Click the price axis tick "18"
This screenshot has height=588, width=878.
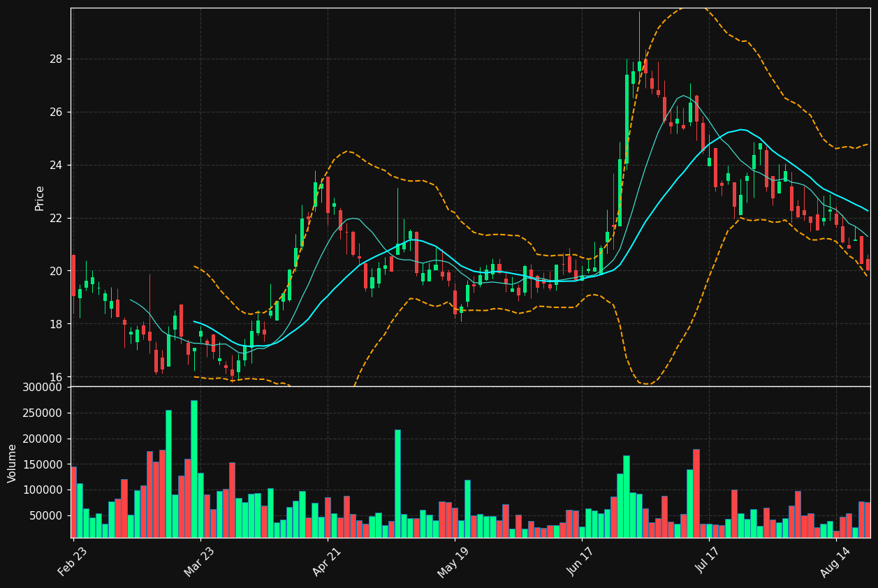tap(56, 324)
